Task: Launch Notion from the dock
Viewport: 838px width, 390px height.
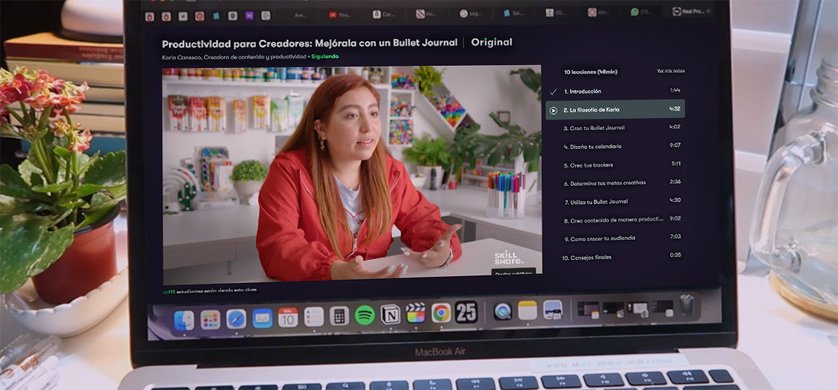Action: tap(390, 314)
